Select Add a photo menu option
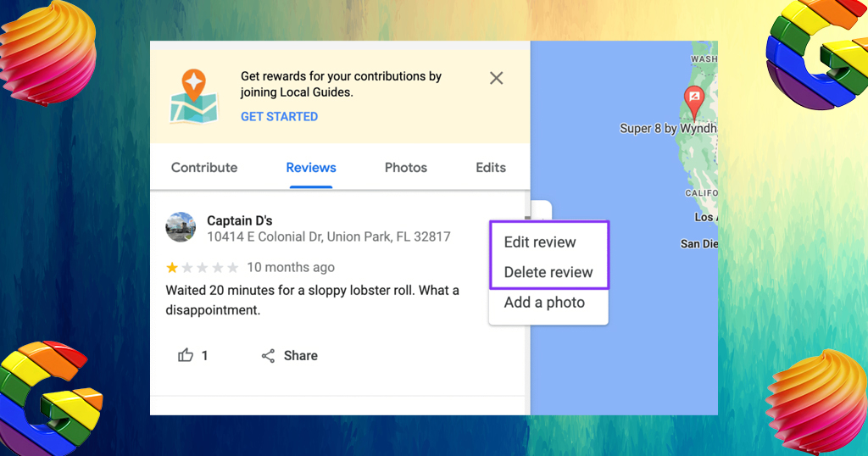The image size is (868, 456). coord(544,303)
